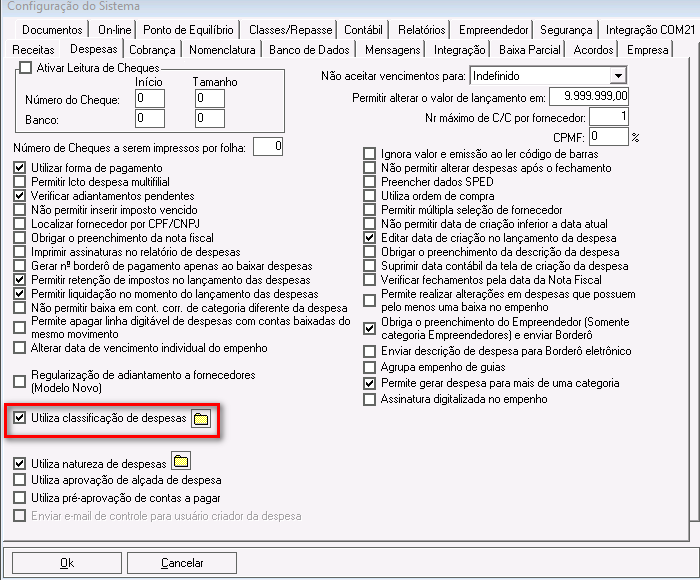Focus Número do Cheque Início field
The height and width of the screenshot is (580, 700).
150,98
